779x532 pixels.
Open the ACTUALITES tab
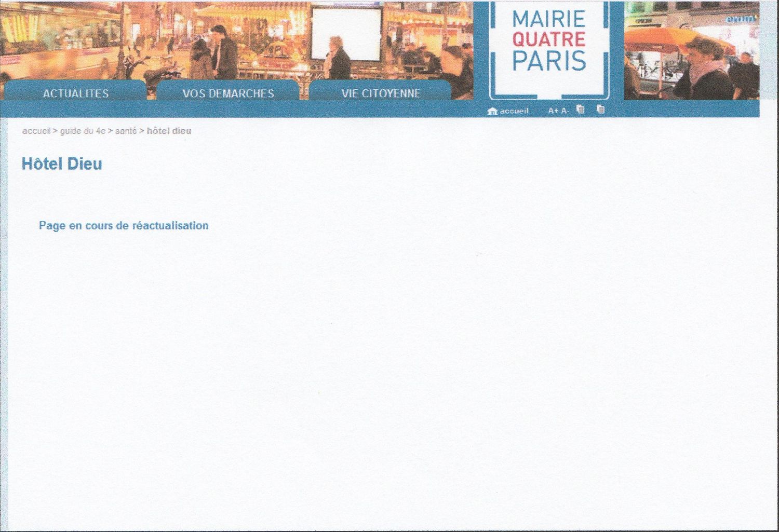pos(76,93)
